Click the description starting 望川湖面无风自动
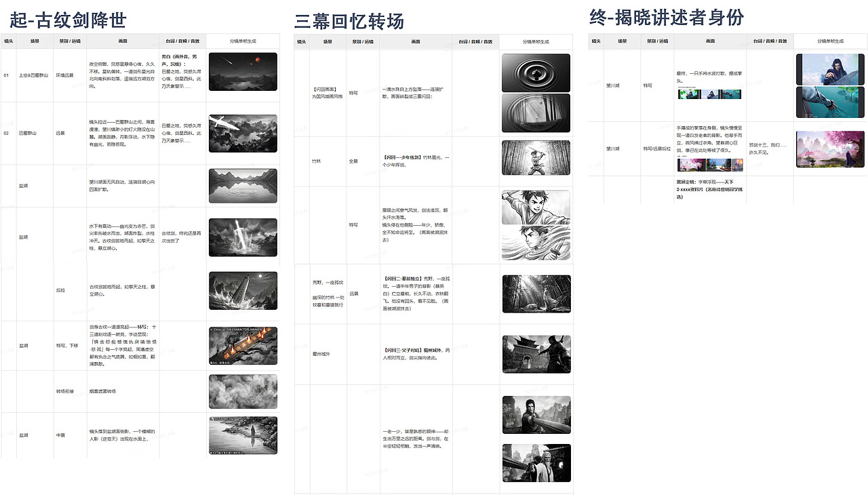 [x=122, y=185]
